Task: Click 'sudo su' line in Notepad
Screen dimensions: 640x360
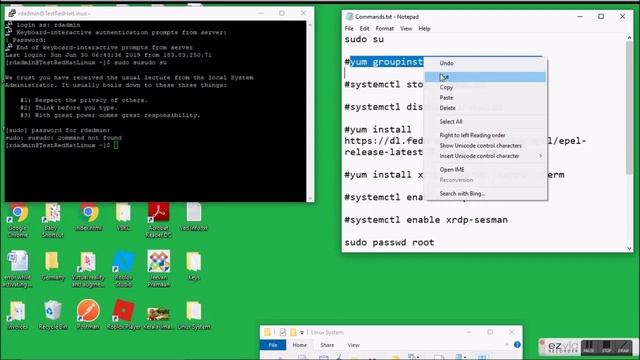Action: pyautogui.click(x=364, y=40)
